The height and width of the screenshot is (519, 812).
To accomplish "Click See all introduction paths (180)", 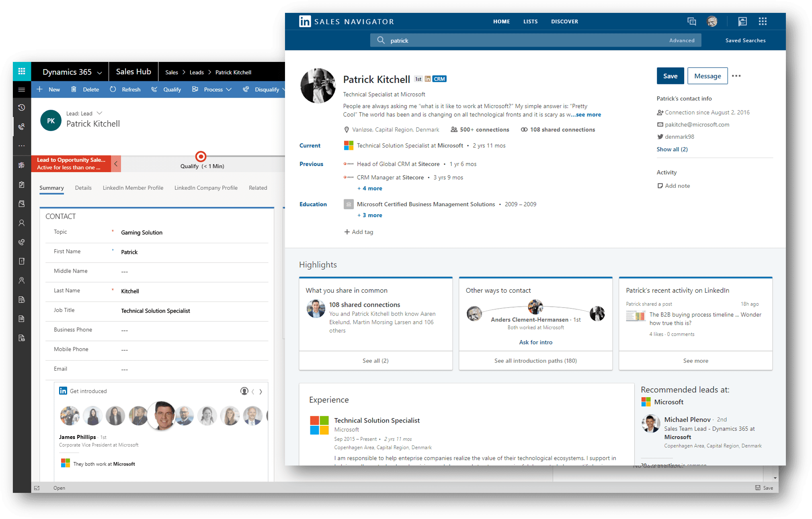I will pos(535,361).
